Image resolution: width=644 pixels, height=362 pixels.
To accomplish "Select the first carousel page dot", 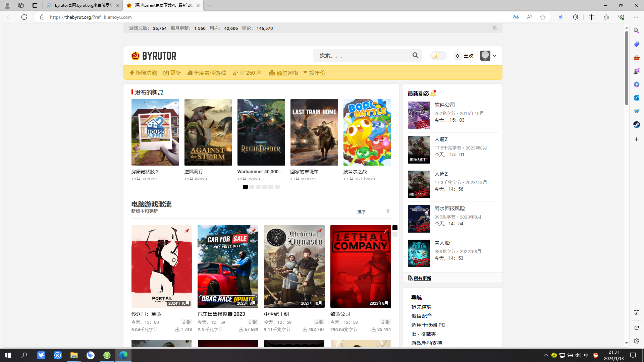I will 245,187.
